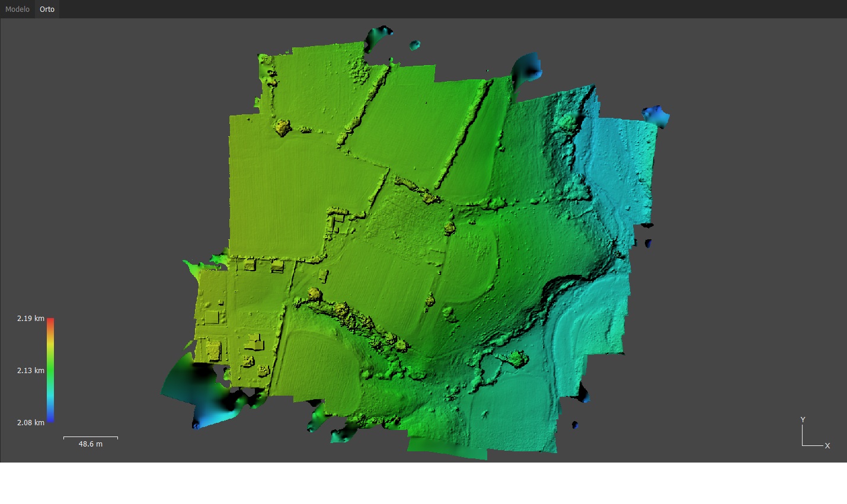Click the elevation color gradient bar

pyautogui.click(x=50, y=370)
